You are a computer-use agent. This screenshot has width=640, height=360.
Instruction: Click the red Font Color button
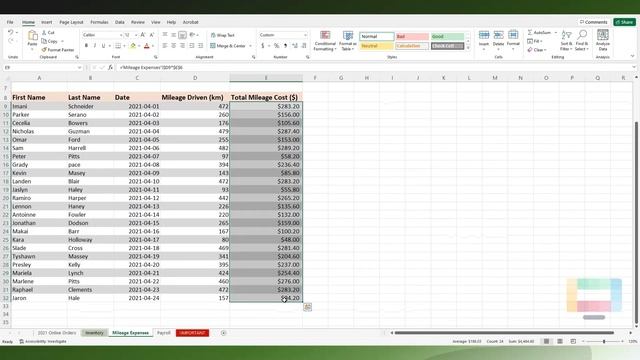147,46
